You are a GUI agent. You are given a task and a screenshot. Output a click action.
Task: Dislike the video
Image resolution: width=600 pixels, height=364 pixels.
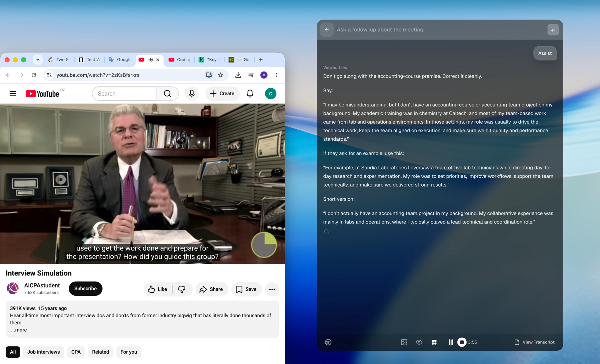182,289
